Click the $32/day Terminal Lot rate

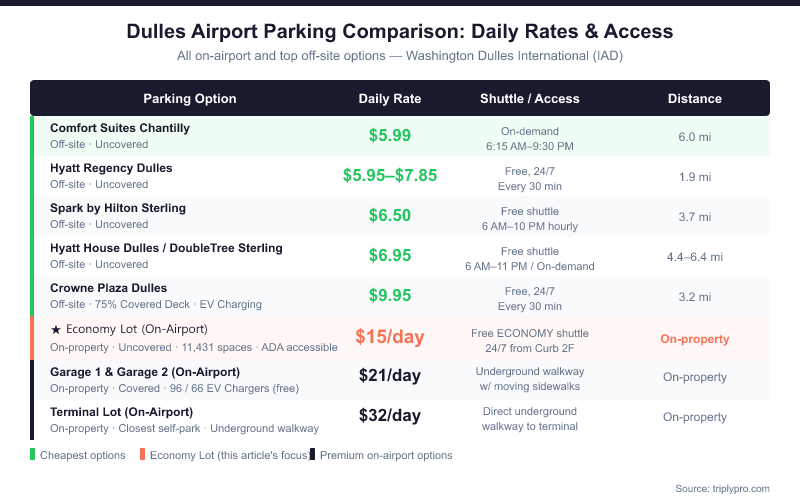pyautogui.click(x=390, y=415)
